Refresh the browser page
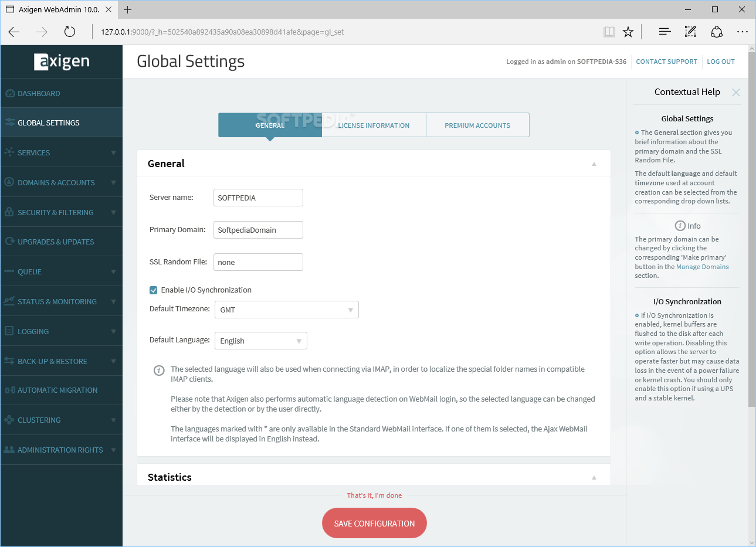 pyautogui.click(x=70, y=32)
